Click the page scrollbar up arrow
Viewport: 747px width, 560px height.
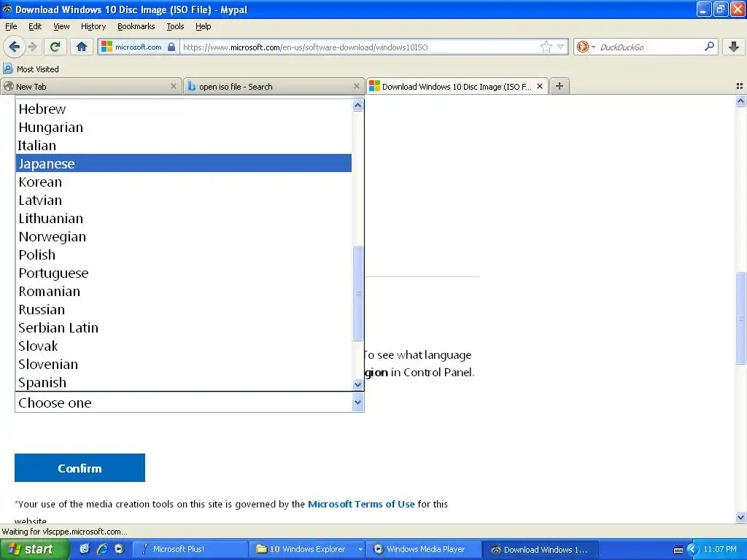pos(740,101)
